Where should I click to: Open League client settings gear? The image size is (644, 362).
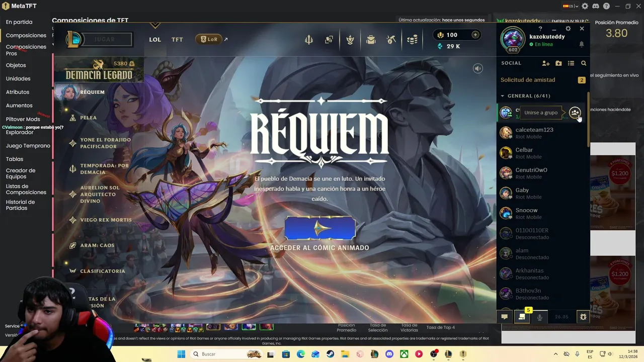point(568,29)
